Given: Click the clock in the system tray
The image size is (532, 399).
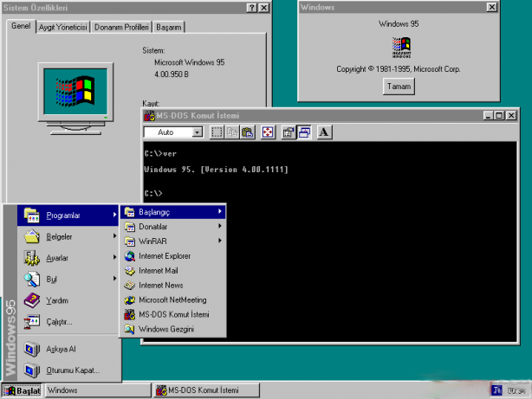Looking at the screenshot, I should tap(516, 391).
